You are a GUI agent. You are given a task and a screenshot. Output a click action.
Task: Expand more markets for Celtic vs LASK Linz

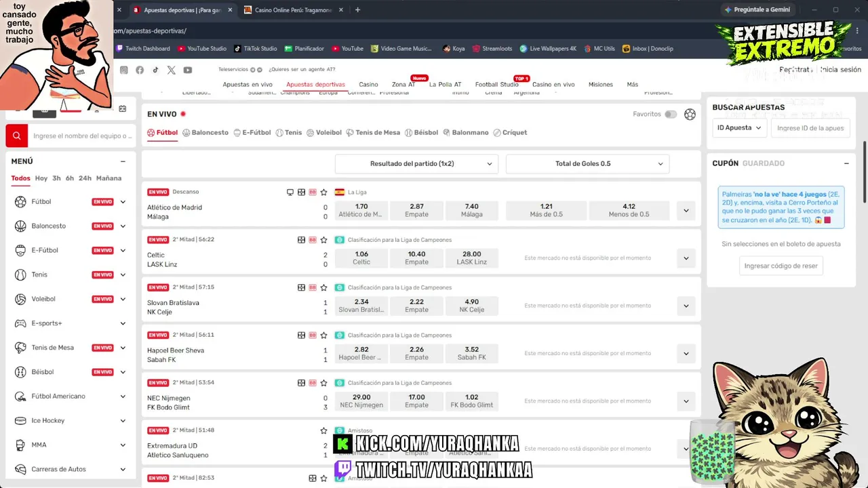tap(686, 258)
